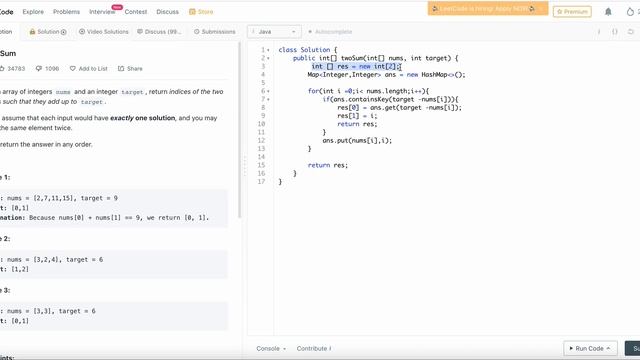Click the editor info icon
Image resolution: width=640 pixels, height=360 pixels.
(x=599, y=32)
